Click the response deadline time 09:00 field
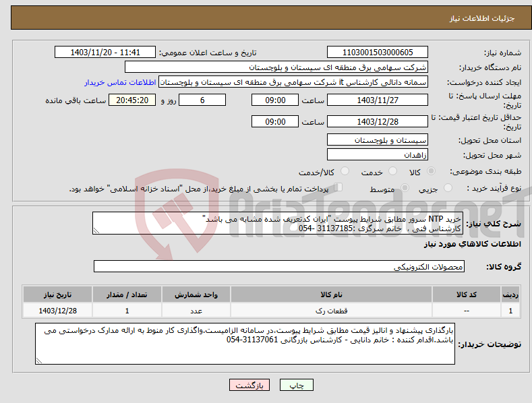 click(x=275, y=100)
